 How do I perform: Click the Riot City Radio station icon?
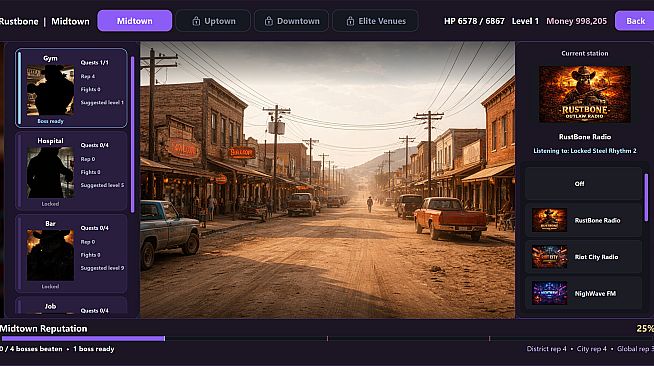click(549, 257)
